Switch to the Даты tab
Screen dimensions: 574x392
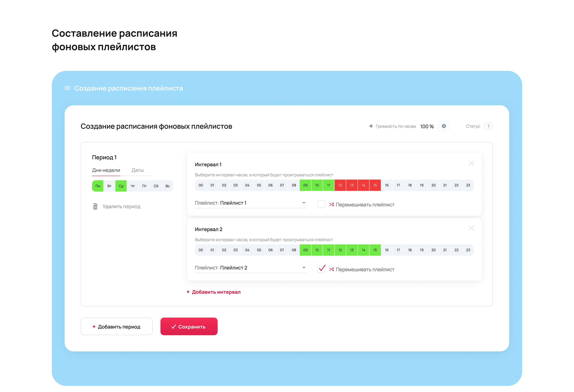pos(137,170)
